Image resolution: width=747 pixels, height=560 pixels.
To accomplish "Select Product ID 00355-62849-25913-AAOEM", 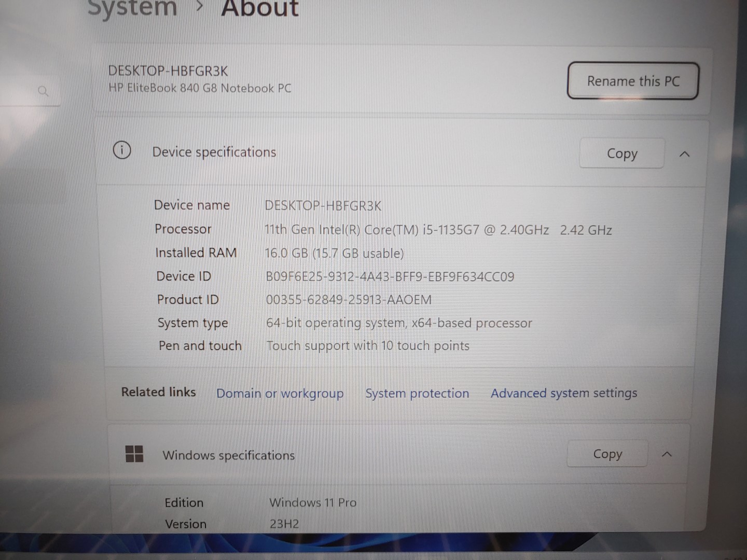I will [x=349, y=300].
